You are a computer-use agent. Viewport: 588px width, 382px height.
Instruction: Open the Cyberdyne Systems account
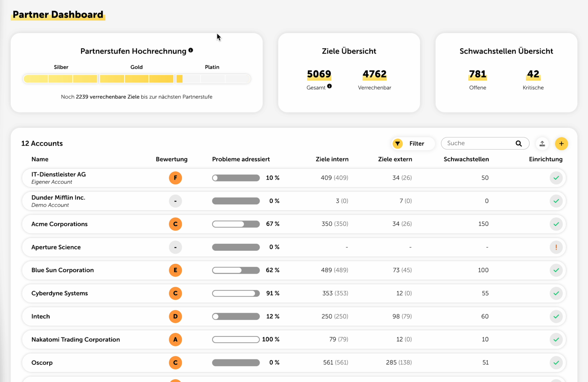tap(294, 293)
